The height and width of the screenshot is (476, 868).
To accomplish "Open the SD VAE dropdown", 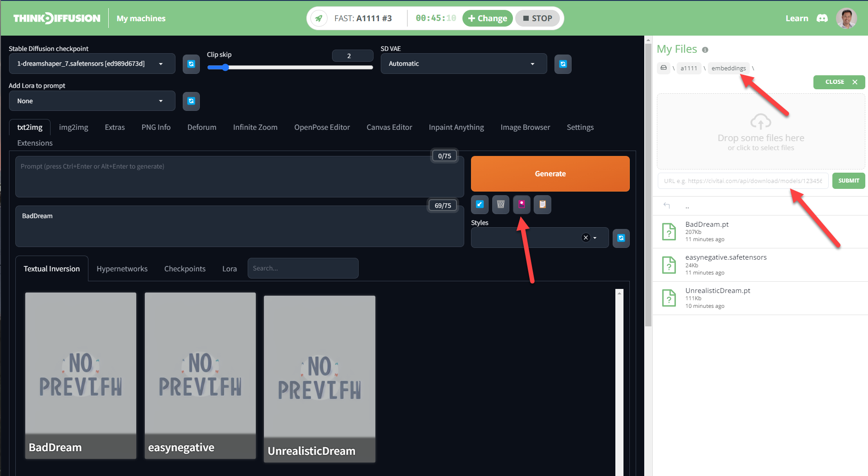I will (x=464, y=64).
